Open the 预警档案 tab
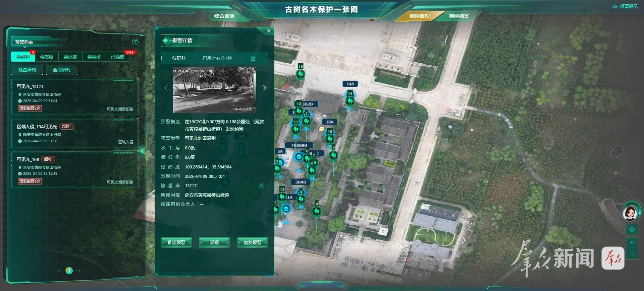 [x=459, y=16]
